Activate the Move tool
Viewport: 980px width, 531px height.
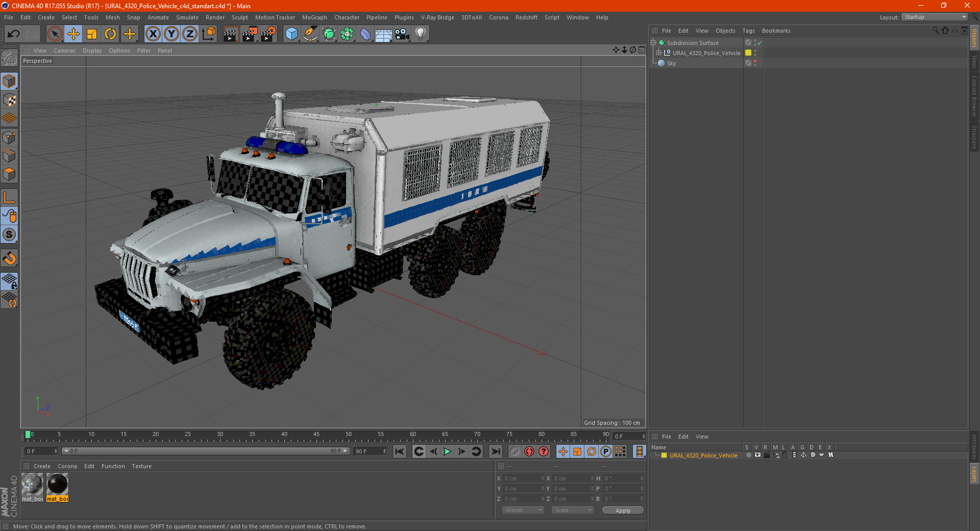coord(73,34)
